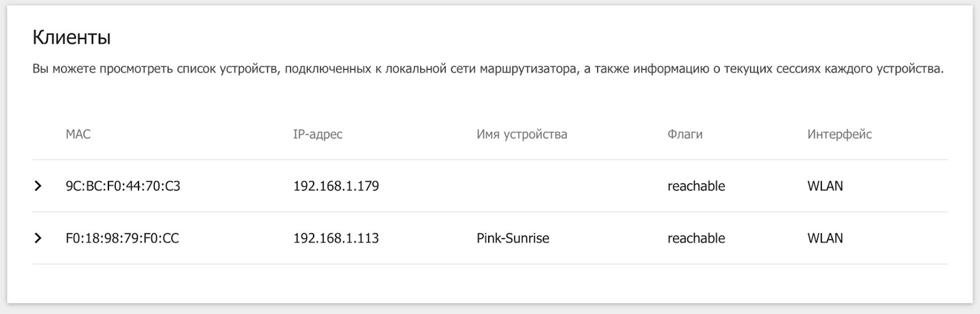980x314 pixels.
Task: Expand the F0:18:98:79:F0:CC client row
Action: pos(38,238)
